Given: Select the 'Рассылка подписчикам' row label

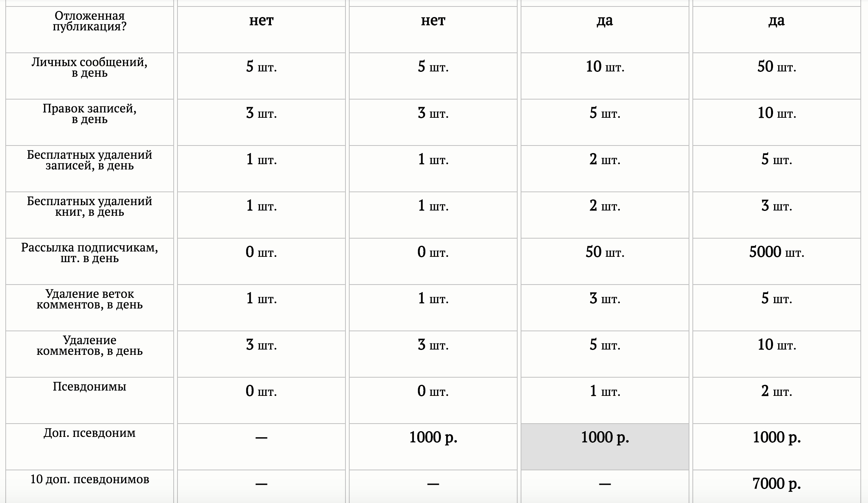Looking at the screenshot, I should coord(90,253).
